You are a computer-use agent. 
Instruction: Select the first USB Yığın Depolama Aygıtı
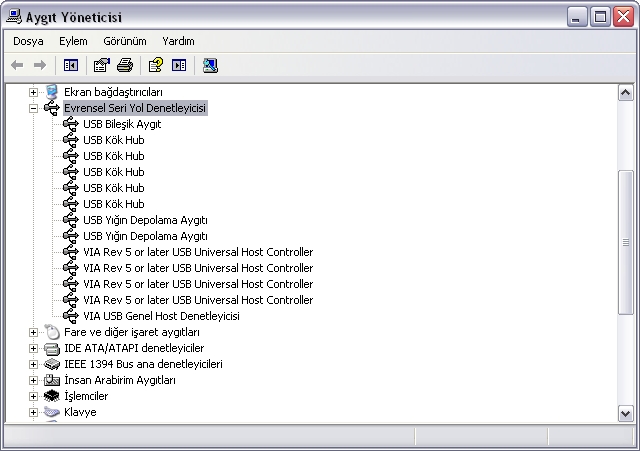tap(145, 220)
